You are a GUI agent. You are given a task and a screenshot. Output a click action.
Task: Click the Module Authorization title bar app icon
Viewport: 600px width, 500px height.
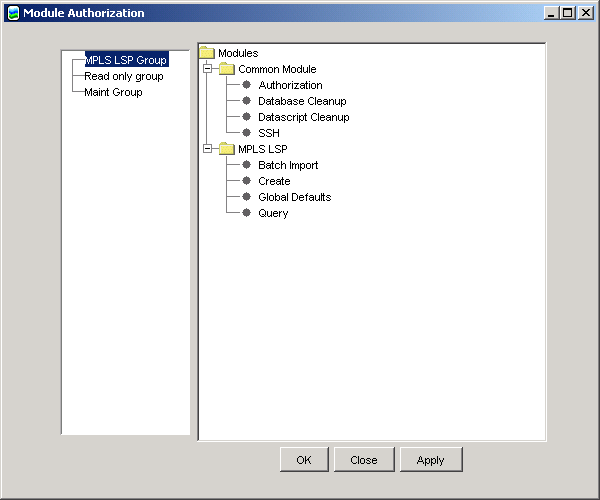13,13
